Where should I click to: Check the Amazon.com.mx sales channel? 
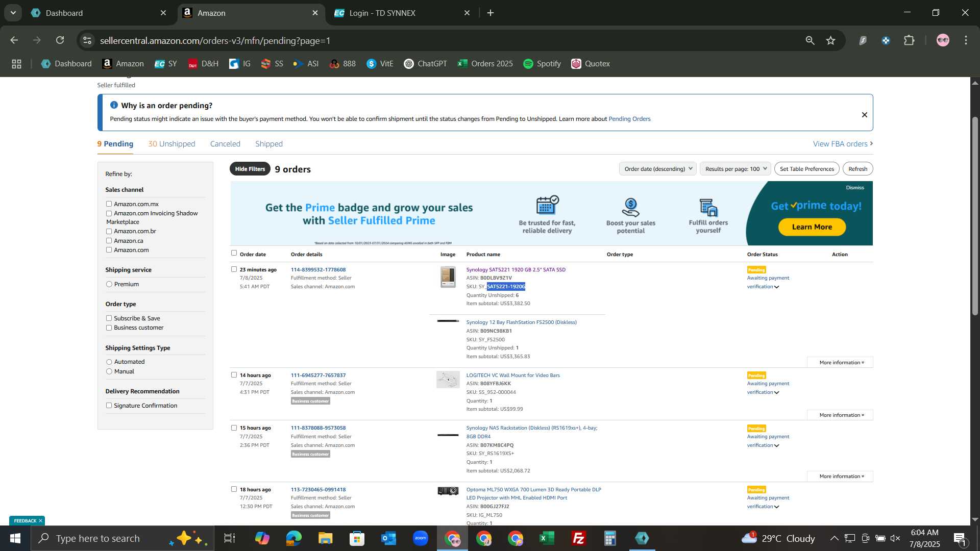point(109,204)
